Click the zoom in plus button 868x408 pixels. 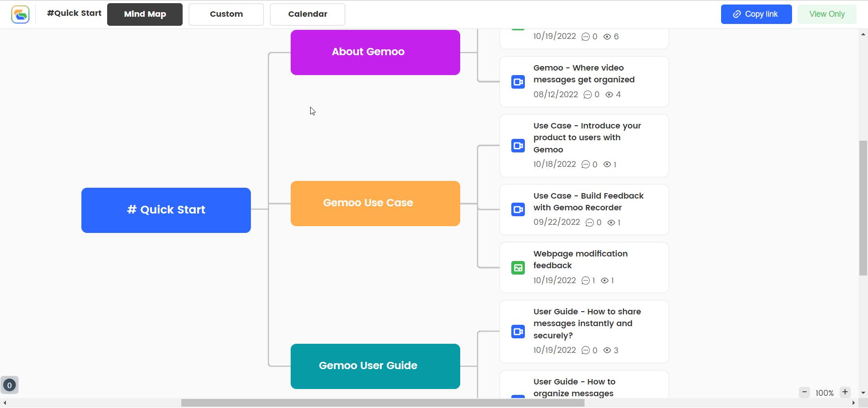pos(845,392)
